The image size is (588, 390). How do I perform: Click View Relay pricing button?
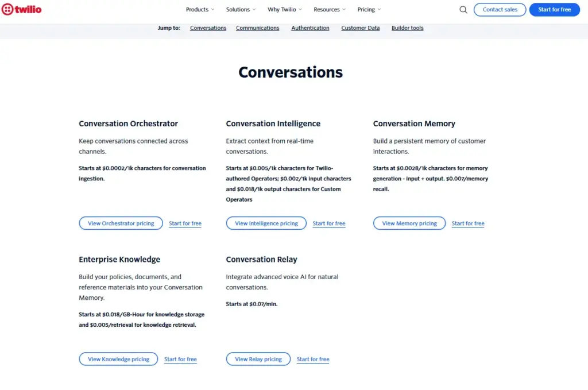[258, 359]
